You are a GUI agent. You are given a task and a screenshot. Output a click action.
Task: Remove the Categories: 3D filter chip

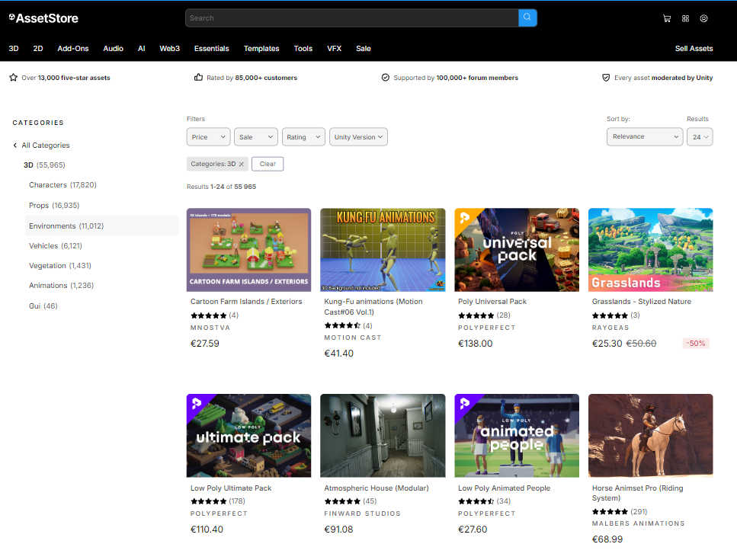click(x=242, y=164)
